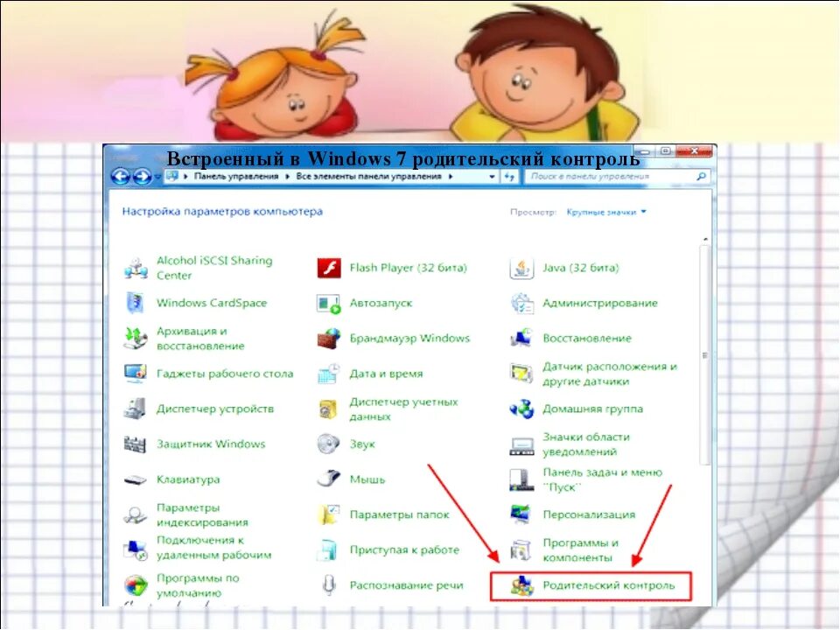
Task: Click the Control Panel search field
Action: (x=618, y=176)
